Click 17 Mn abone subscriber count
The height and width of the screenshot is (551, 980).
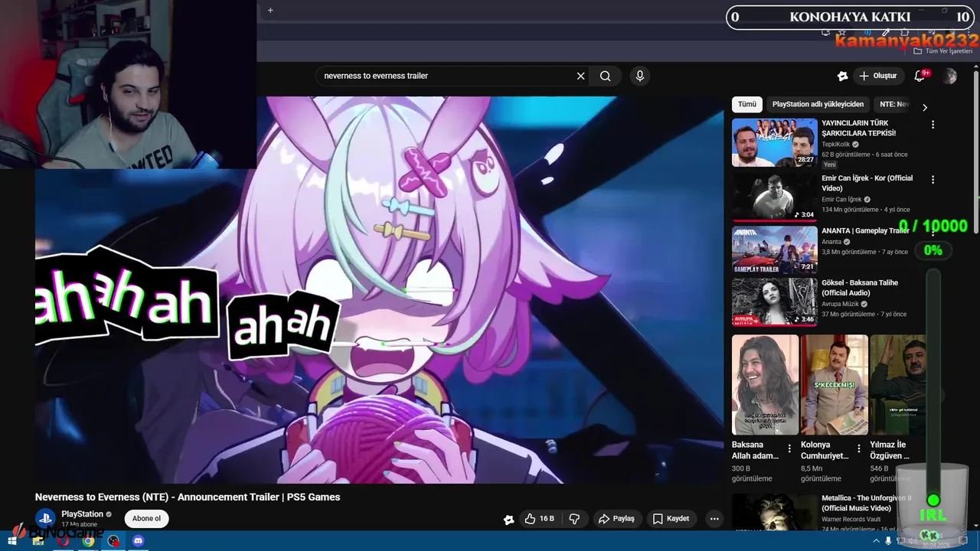point(80,525)
